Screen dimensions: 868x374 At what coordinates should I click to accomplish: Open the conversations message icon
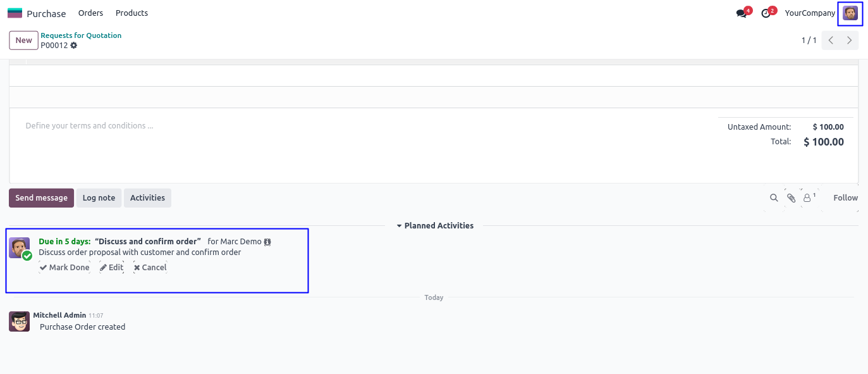click(742, 13)
